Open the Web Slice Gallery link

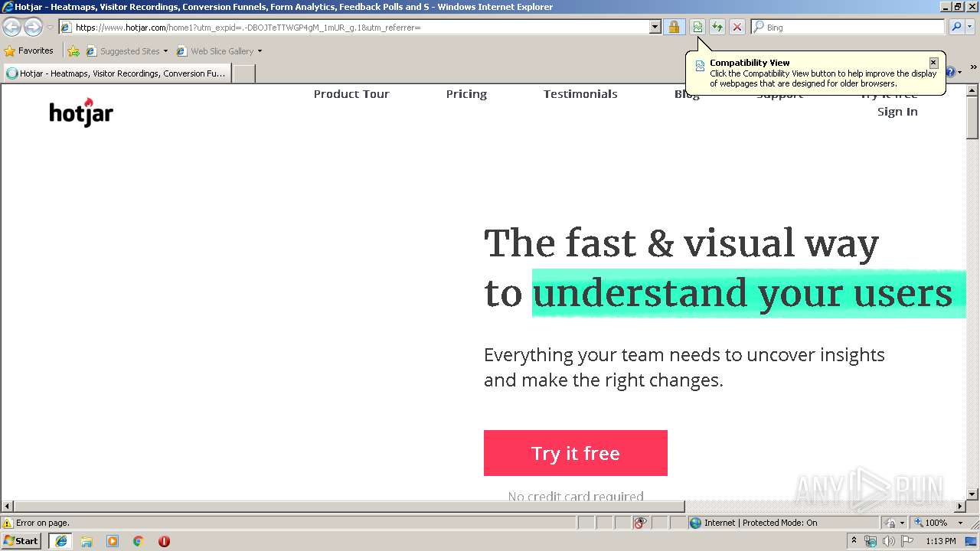click(215, 51)
